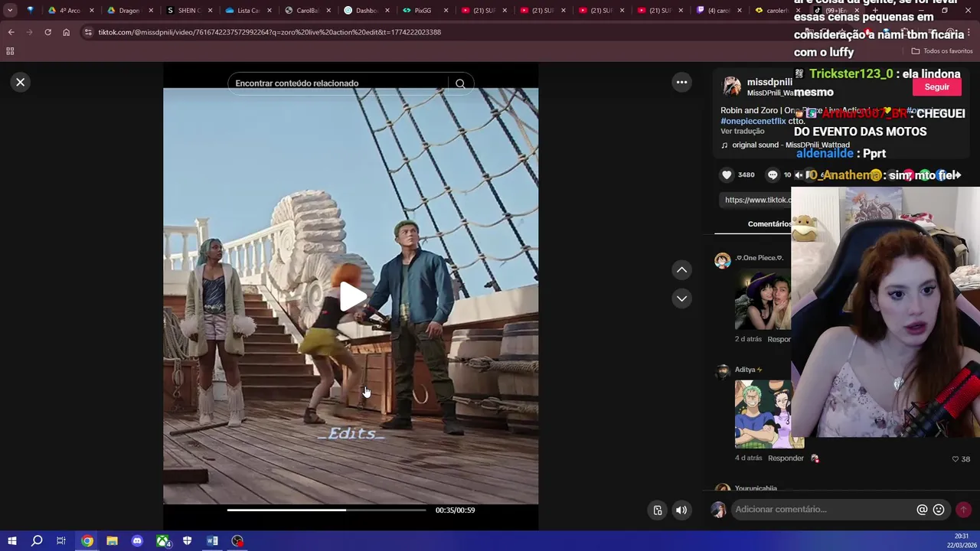Screen dimensions: 980x551
Task: Like the video with heart icon
Action: tap(727, 175)
